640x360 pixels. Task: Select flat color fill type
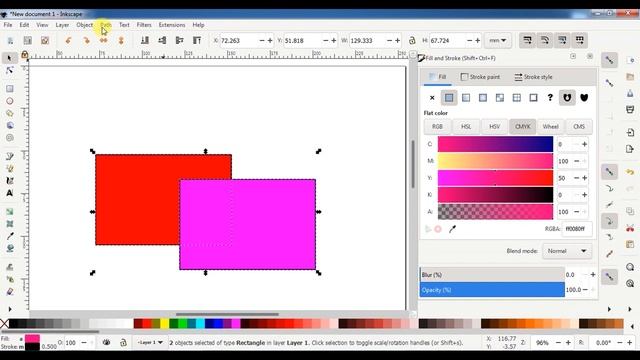[449, 98]
